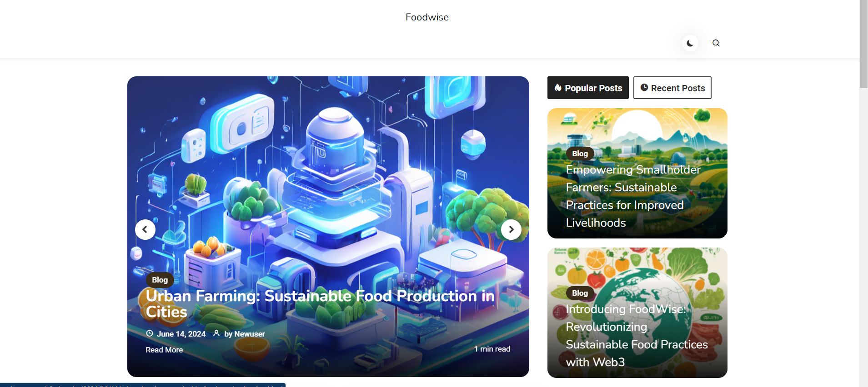Click the Foodwise site title
Viewport: 868px width, 387px height.
(x=427, y=17)
